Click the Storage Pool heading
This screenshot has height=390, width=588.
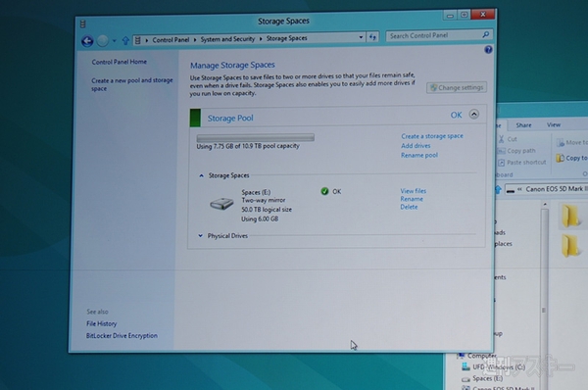(x=230, y=119)
